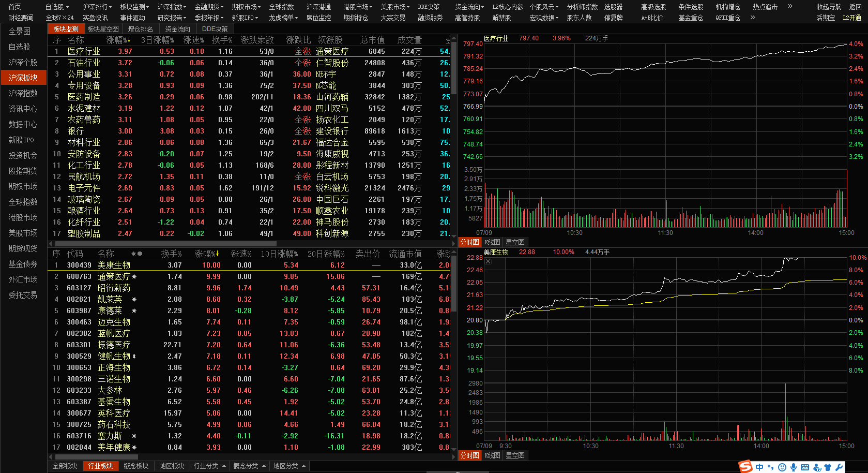The width and height of the screenshot is (868, 473).
Task: Sort stock table by 换手% column header
Action: pyautogui.click(x=172, y=254)
